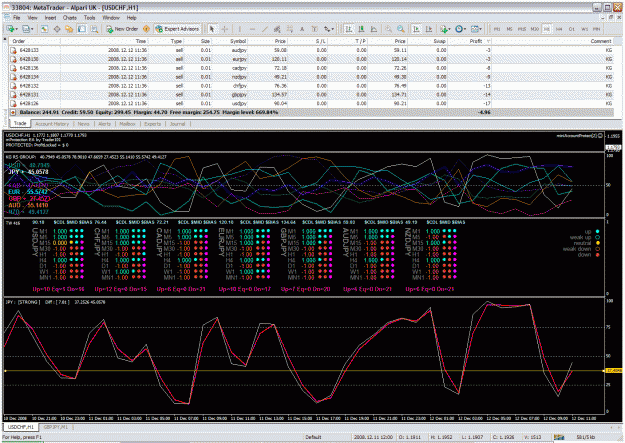Select the M5 timeframe button

click(509, 29)
